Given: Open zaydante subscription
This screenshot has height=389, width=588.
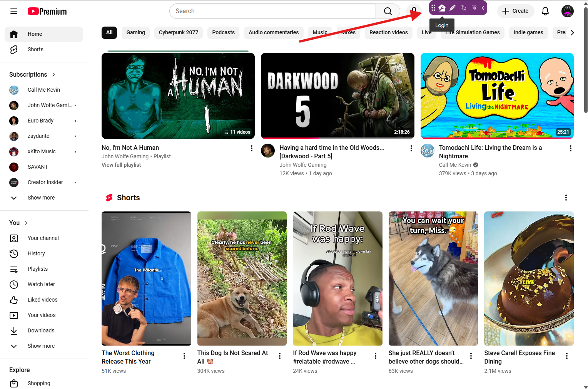Looking at the screenshot, I should (x=44, y=136).
